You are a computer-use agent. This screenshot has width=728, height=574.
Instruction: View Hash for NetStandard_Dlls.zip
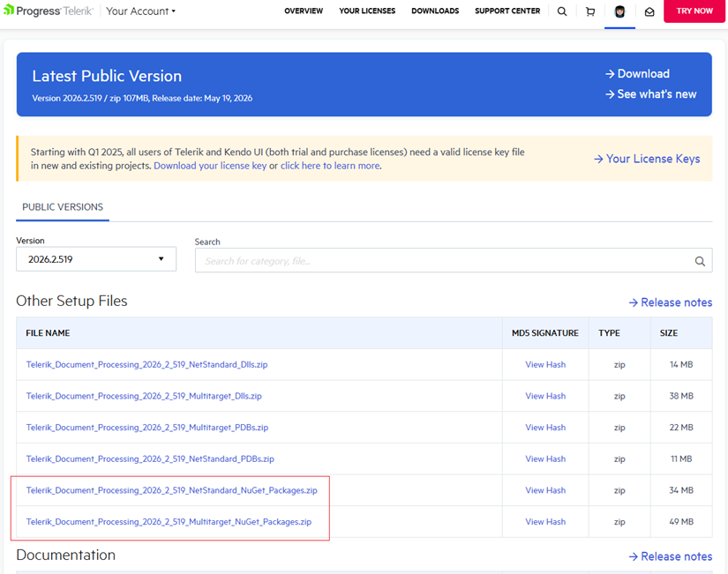545,365
